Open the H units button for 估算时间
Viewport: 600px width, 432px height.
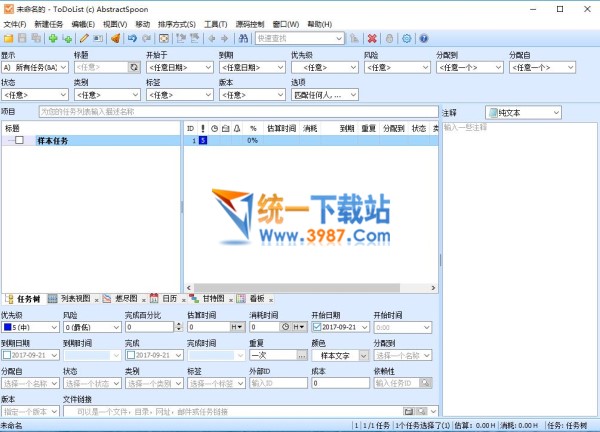(x=237, y=327)
